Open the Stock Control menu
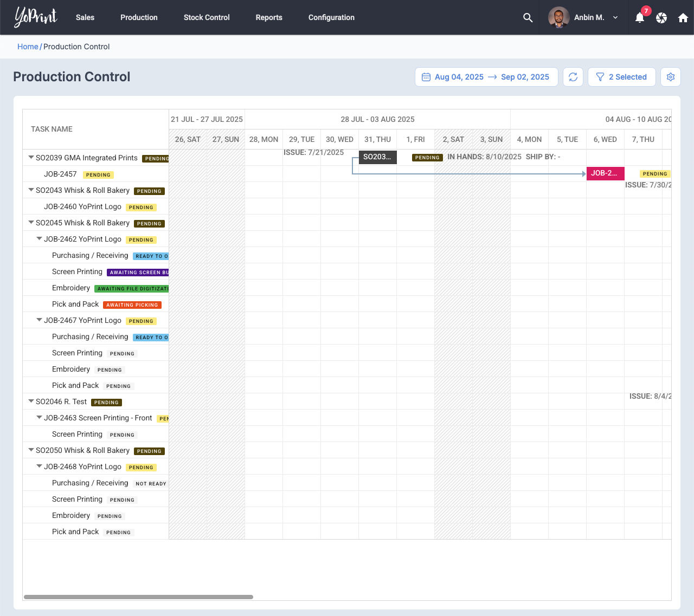Viewport: 694px width, 616px height. click(x=207, y=17)
